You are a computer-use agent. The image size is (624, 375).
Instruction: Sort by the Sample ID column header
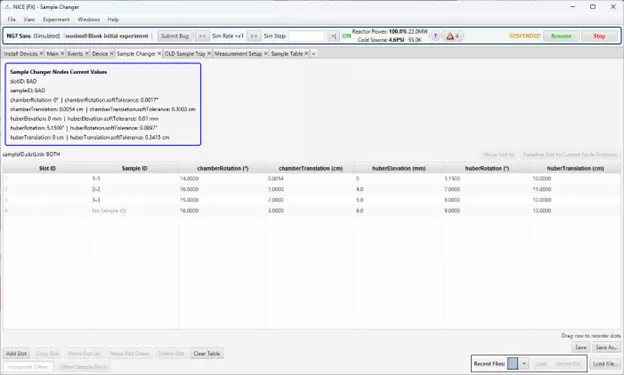click(135, 168)
